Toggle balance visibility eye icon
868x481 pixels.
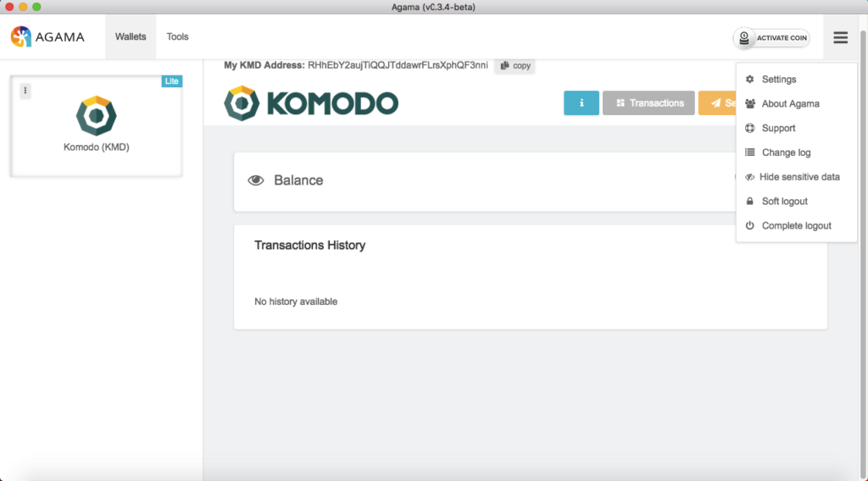(256, 180)
